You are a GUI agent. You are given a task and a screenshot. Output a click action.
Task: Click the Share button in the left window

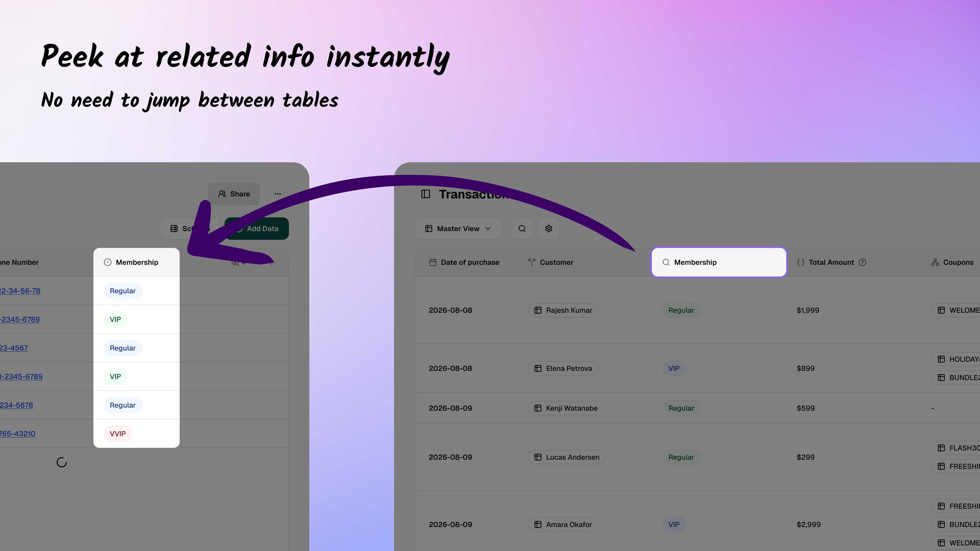[x=234, y=194]
